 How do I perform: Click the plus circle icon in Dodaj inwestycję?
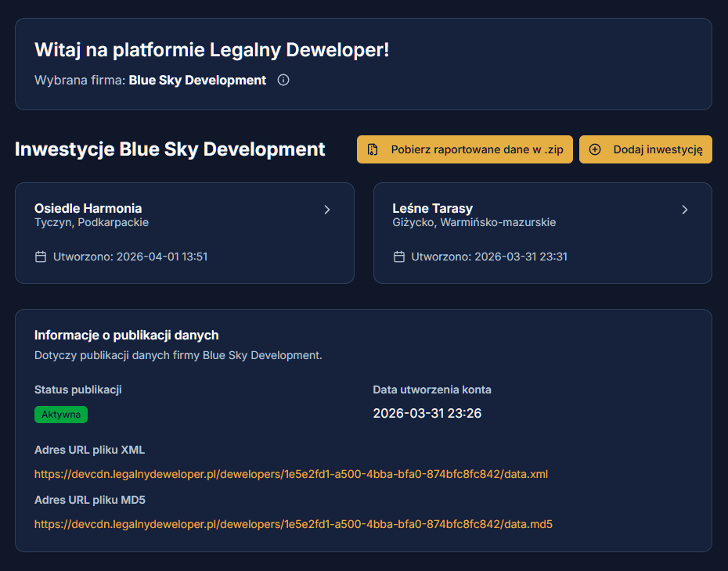(x=595, y=149)
